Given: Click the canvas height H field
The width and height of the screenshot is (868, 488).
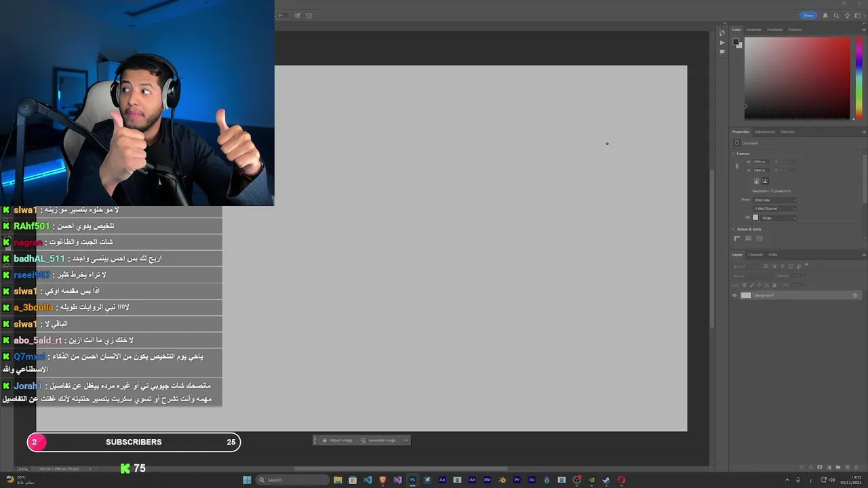Looking at the screenshot, I should 761,170.
